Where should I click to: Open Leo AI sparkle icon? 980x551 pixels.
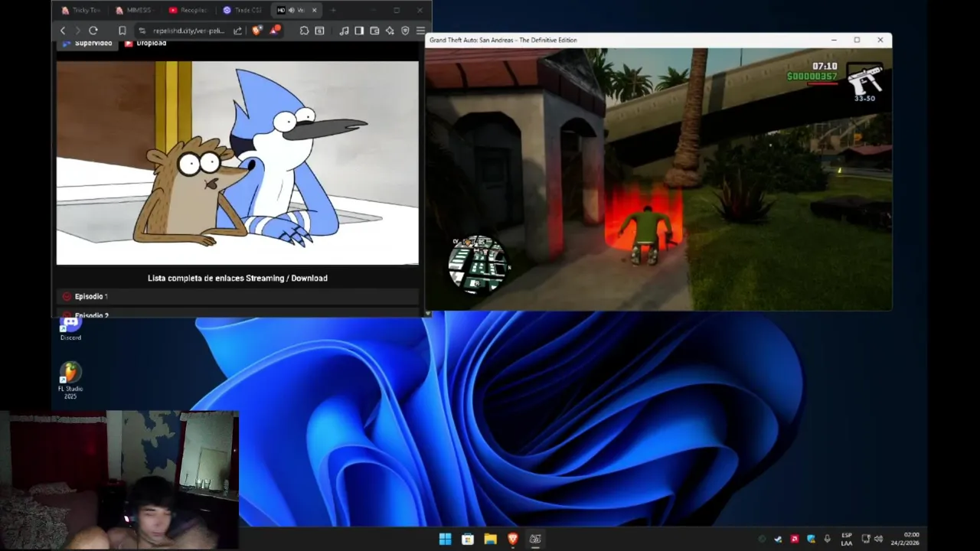(390, 31)
